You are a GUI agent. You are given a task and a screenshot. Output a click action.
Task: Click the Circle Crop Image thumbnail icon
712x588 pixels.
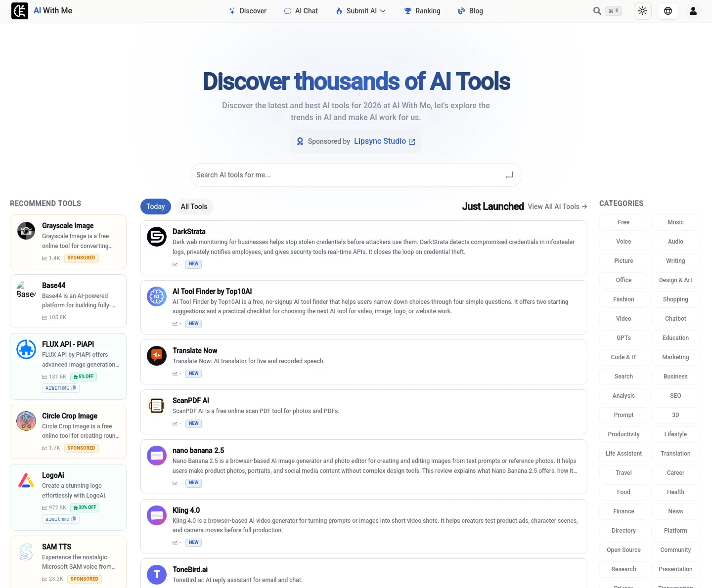26,421
